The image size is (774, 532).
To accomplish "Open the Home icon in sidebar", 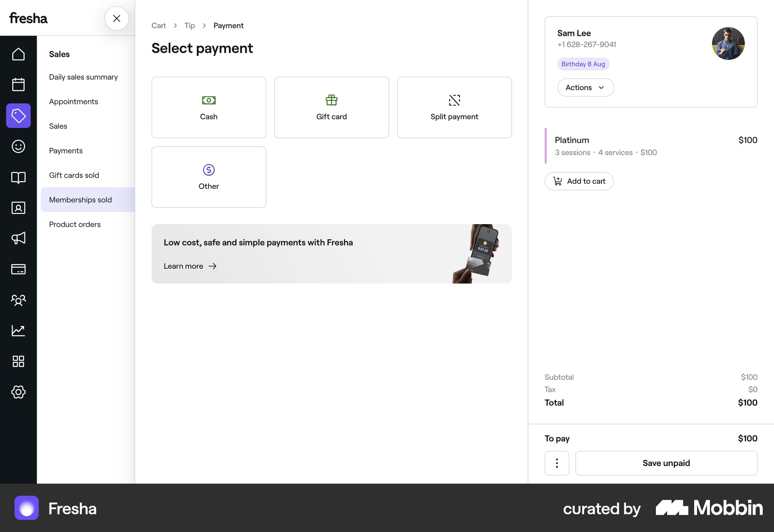I will tap(18, 54).
